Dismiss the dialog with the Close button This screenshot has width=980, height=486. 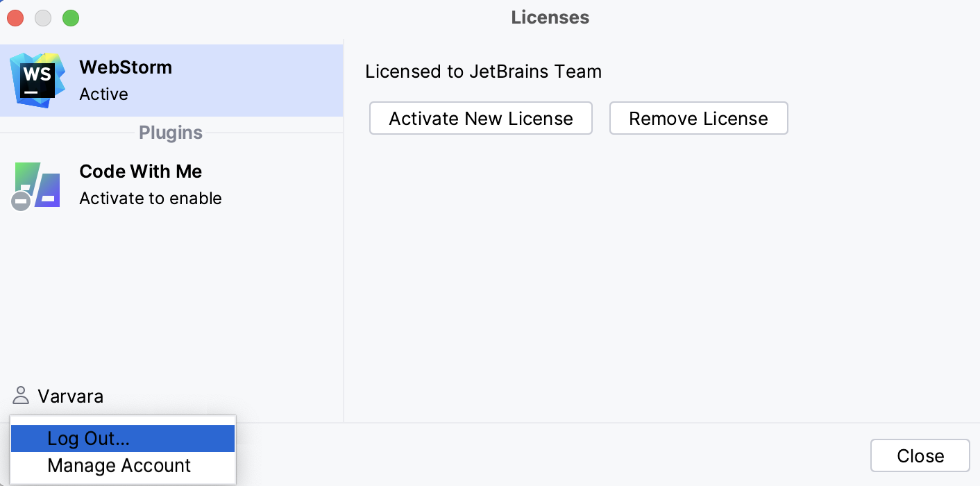click(920, 455)
